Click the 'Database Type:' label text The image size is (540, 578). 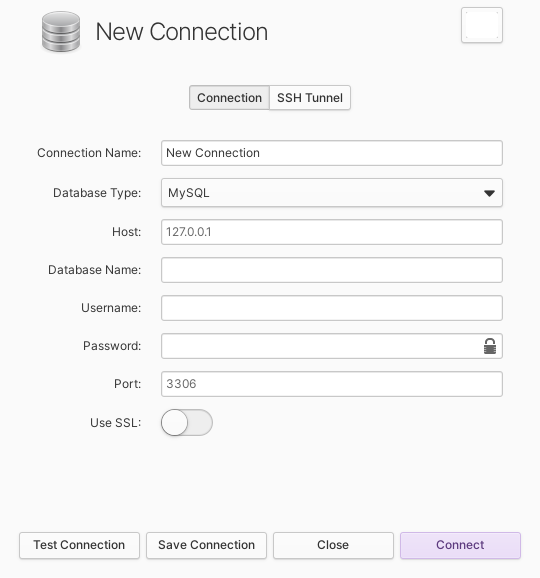tap(97, 193)
